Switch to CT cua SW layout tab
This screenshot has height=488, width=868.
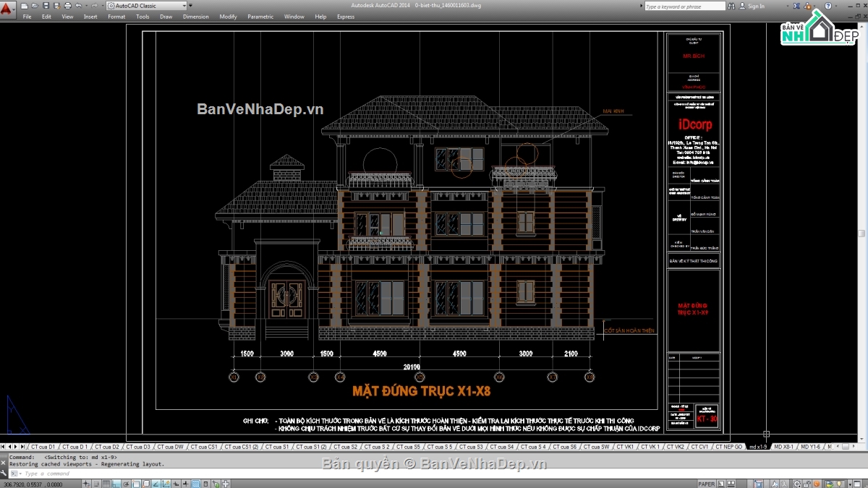coord(595,447)
